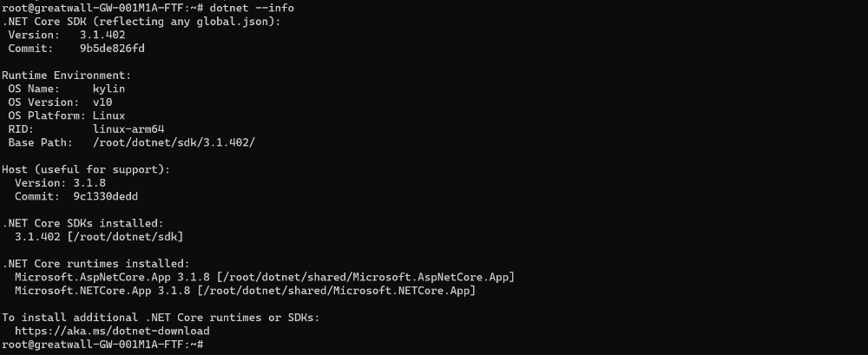The image size is (868, 355).
Task: Open the https://aka.ms/dotnet-download link
Action: [112, 332]
